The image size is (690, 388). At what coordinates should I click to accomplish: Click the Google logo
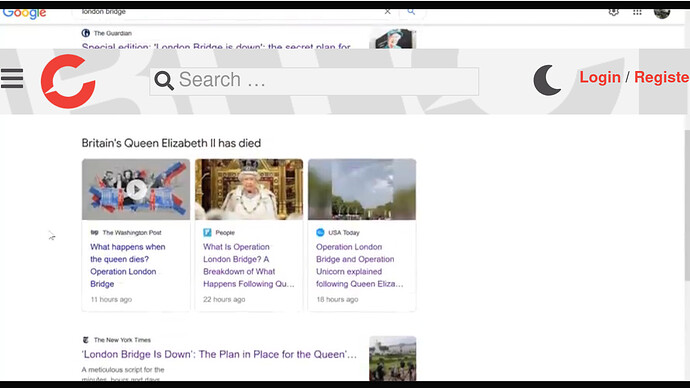click(24, 13)
